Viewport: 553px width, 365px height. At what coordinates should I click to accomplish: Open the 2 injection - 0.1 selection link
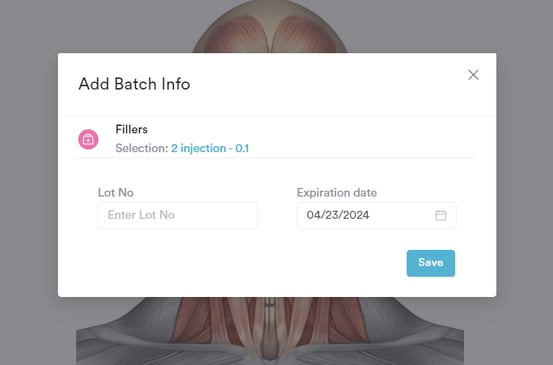pos(210,148)
